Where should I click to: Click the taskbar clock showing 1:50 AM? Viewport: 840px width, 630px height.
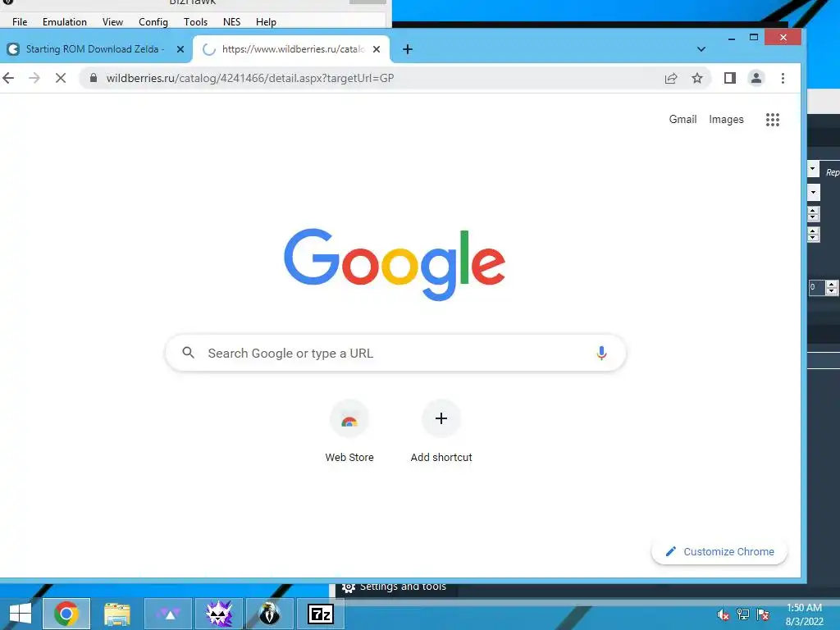[x=804, y=614]
